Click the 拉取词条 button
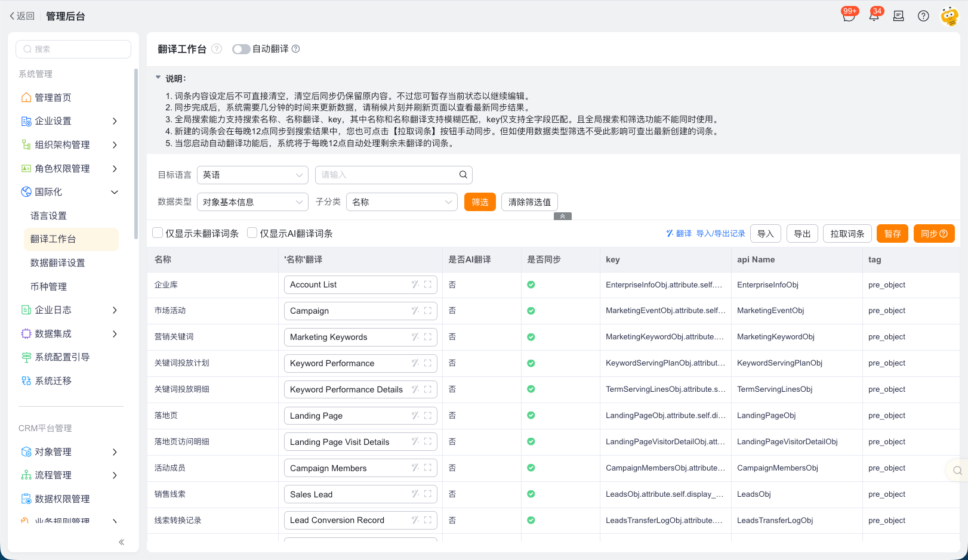The width and height of the screenshot is (968, 560). (847, 234)
